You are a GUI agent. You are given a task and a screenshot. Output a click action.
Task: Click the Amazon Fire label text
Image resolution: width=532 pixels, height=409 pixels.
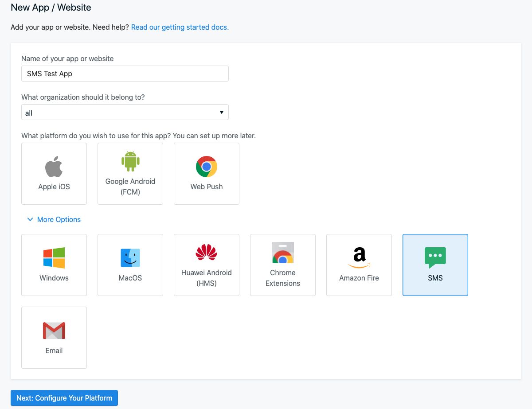point(359,278)
